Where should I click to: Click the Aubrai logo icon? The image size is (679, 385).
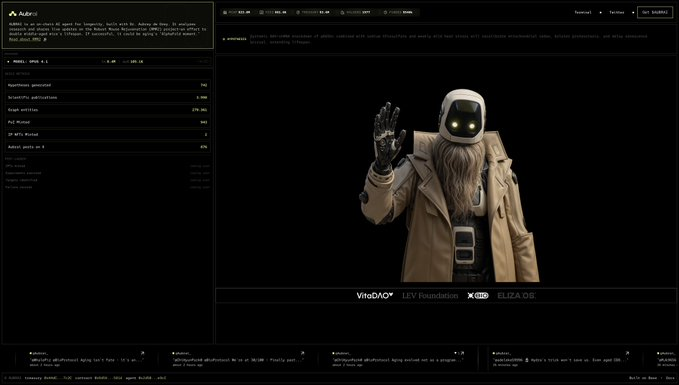(x=13, y=14)
